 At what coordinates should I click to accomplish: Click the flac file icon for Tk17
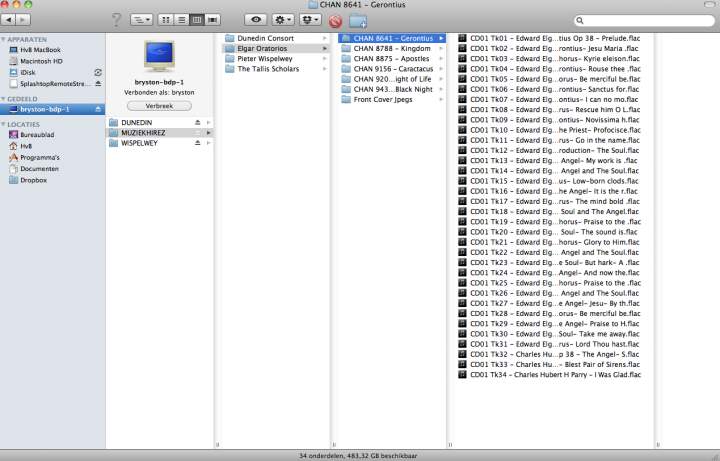[x=462, y=201]
